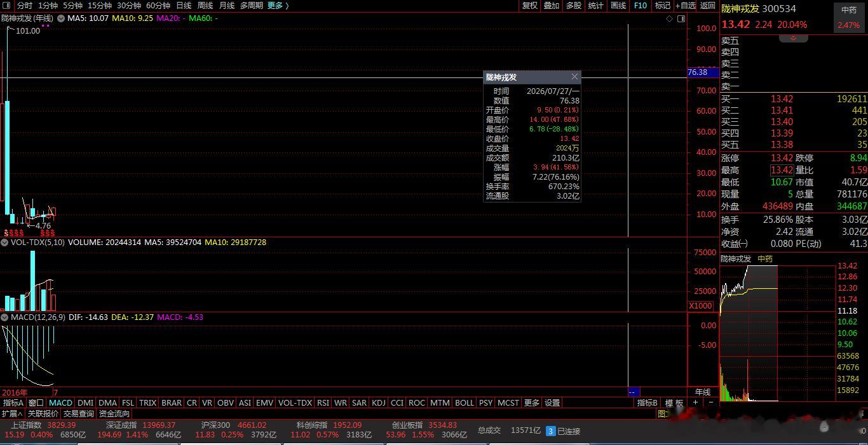Open 更多 indicators in bottom bar
Viewport: 868px width, 445px height.
click(x=532, y=403)
